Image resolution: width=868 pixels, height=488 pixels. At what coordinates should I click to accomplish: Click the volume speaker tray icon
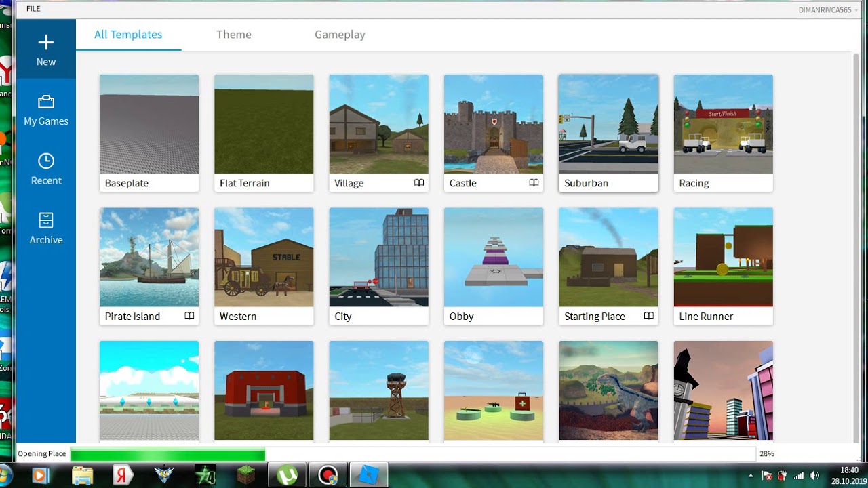click(x=814, y=476)
